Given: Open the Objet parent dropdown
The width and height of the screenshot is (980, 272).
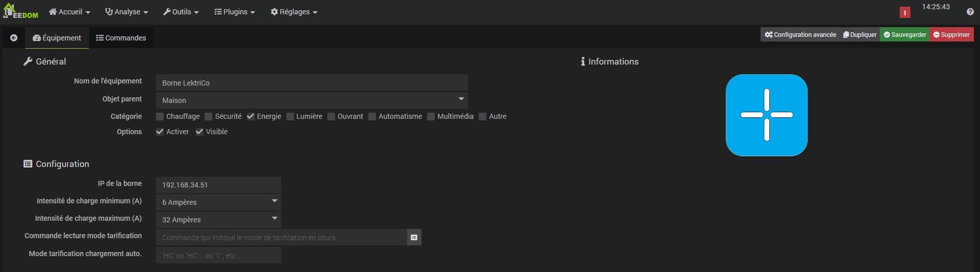Looking at the screenshot, I should (x=311, y=100).
